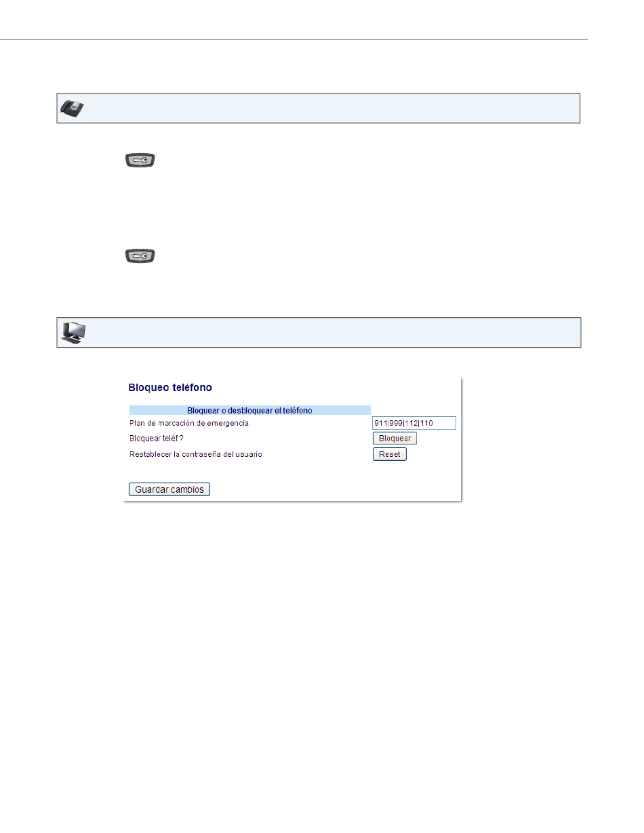Click the horizontal rule at the page top
The image size is (644, 833).
(294, 39)
